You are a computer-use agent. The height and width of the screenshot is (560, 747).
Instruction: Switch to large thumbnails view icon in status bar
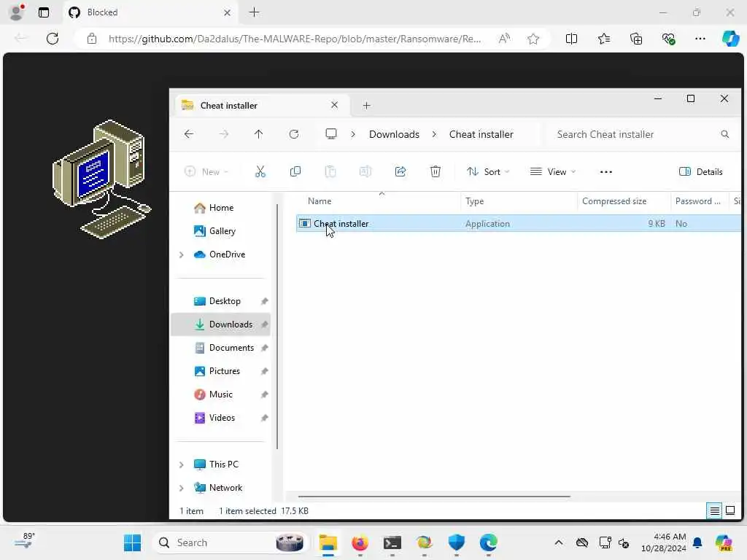pos(730,511)
